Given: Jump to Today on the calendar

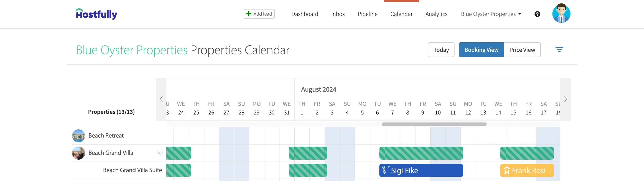Looking at the screenshot, I should pyautogui.click(x=441, y=50).
